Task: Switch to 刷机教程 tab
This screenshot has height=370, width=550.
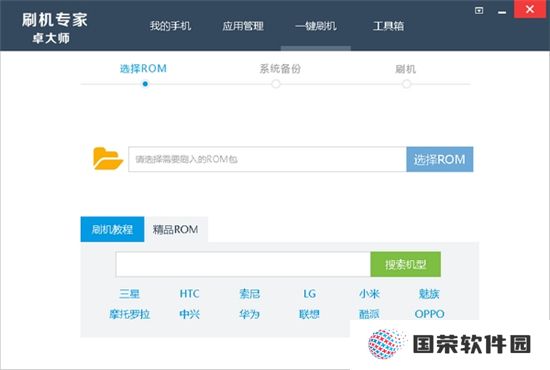Action: tap(112, 229)
